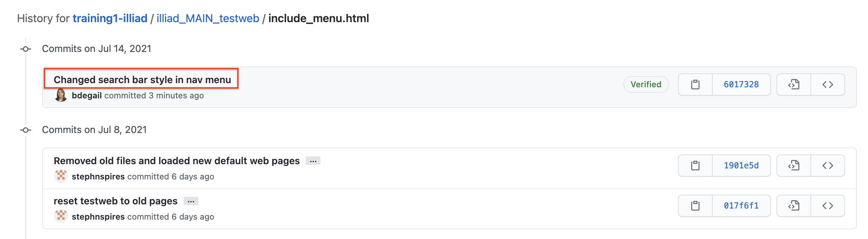
Task: Open 'Changed search bar style in nav menu' commit
Action: 142,80
